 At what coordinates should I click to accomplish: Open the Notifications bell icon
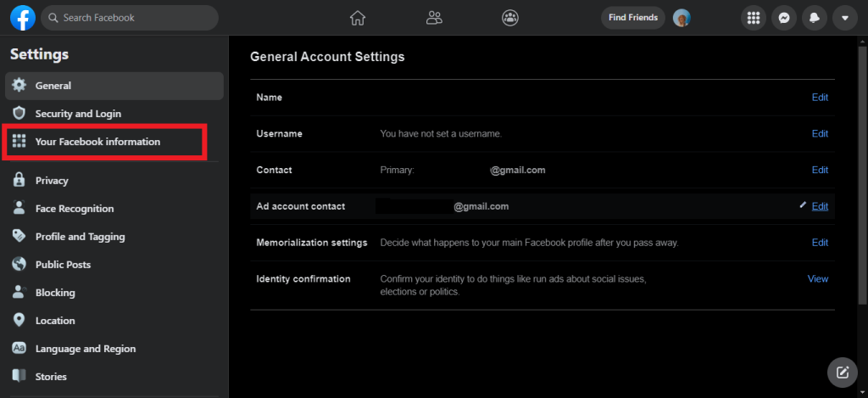(x=815, y=18)
